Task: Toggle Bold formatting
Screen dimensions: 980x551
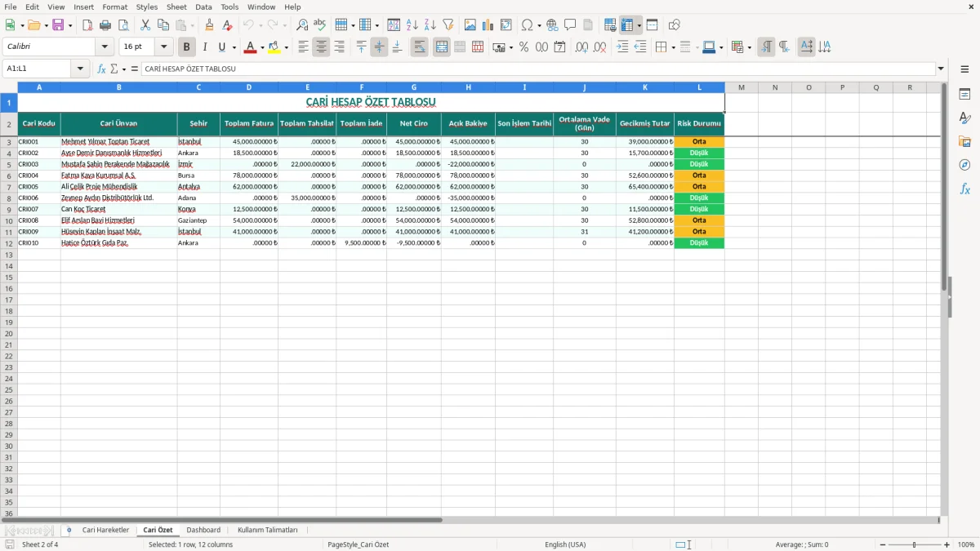Action: 186,47
